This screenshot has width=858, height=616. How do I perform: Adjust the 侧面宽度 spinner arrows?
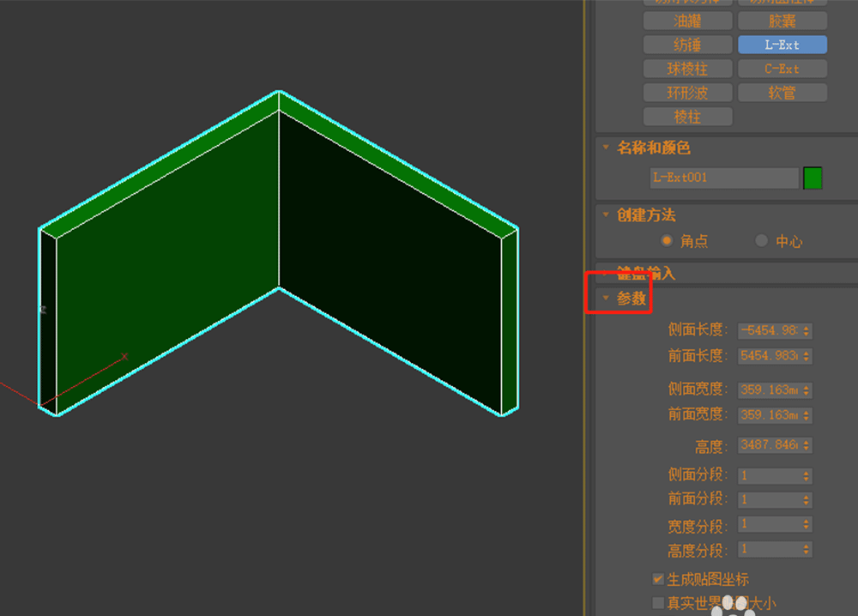tap(806, 390)
